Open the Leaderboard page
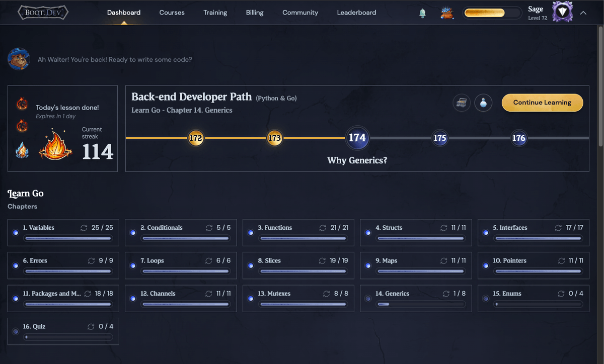Image resolution: width=604 pixels, height=364 pixels. tap(356, 13)
